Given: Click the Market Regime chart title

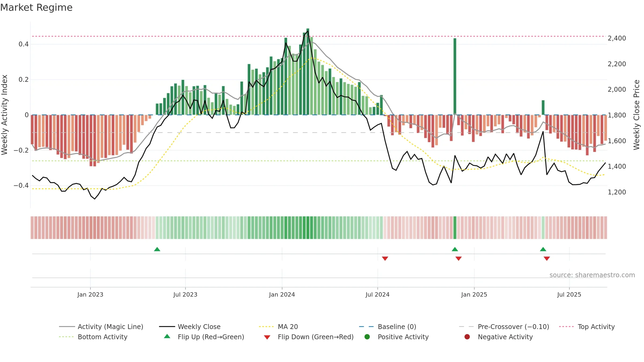Looking at the screenshot, I should pos(36,8).
